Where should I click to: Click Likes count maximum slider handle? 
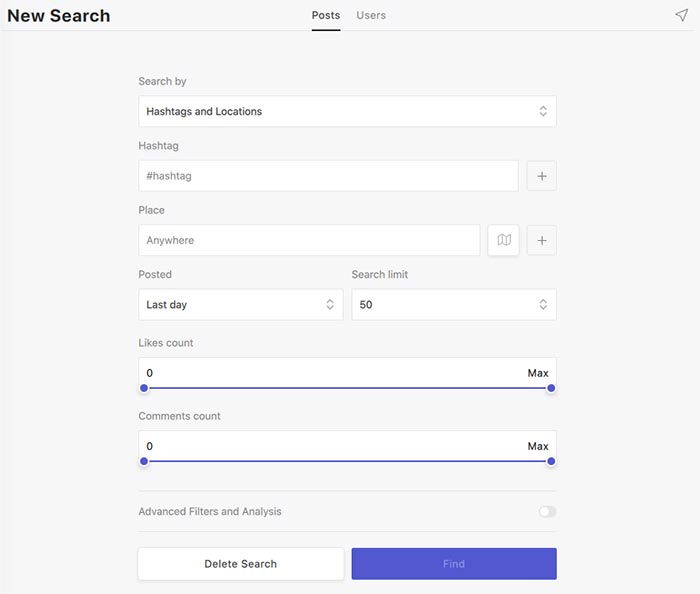pyautogui.click(x=551, y=388)
